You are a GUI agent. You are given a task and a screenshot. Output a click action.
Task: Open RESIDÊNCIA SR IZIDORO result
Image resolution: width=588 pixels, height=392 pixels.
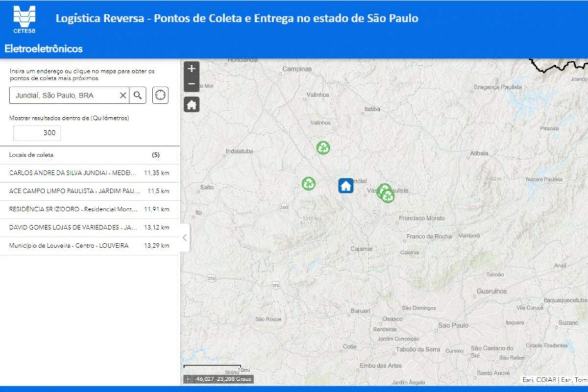tap(90, 209)
